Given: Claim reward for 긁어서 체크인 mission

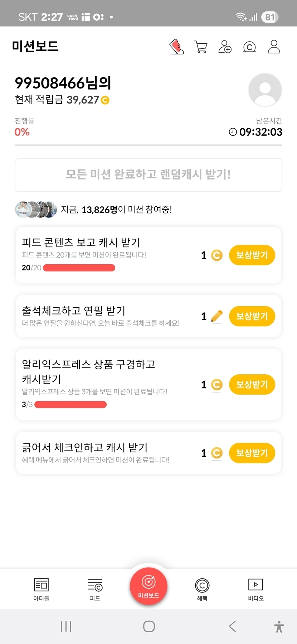Looking at the screenshot, I should click(x=252, y=453).
